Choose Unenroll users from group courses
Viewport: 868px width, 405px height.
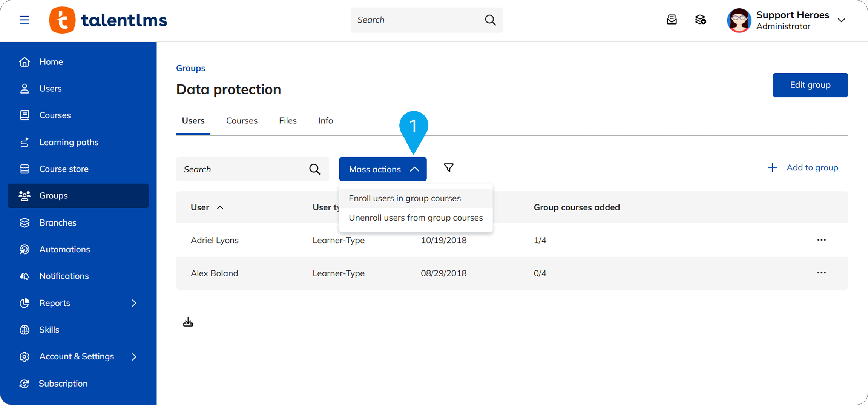coord(416,218)
